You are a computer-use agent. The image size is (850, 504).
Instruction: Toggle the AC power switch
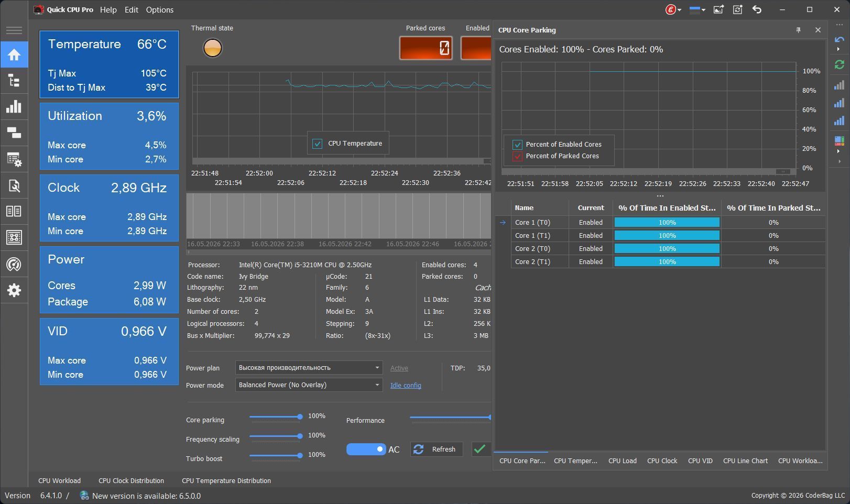coord(366,449)
